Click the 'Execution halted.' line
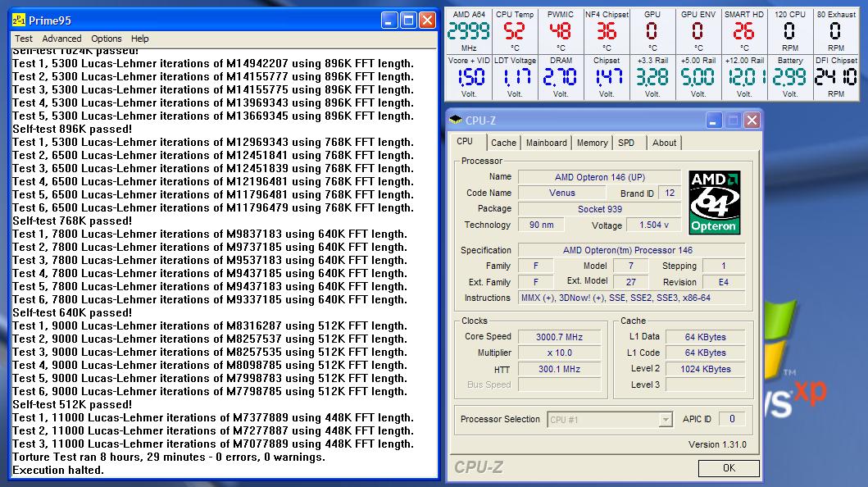 58,471
